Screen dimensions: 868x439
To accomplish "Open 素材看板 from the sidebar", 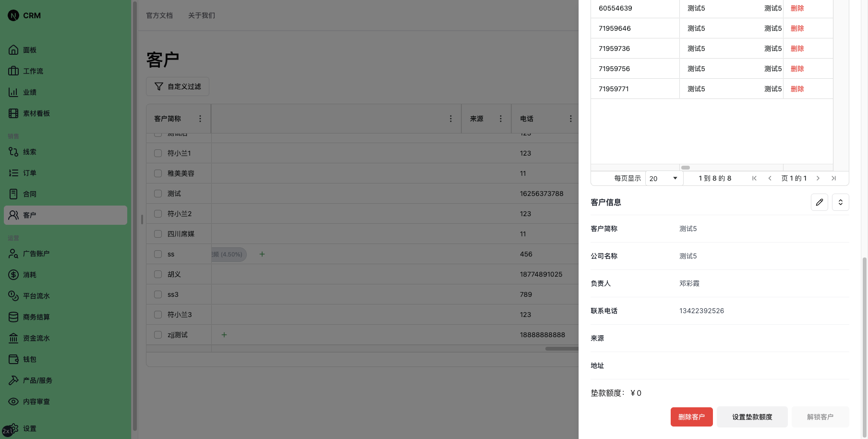I will [36, 113].
